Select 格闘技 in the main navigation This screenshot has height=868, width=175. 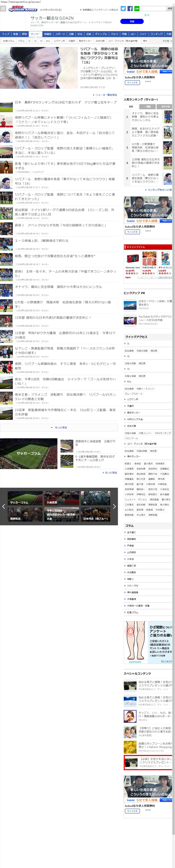click(48, 34)
